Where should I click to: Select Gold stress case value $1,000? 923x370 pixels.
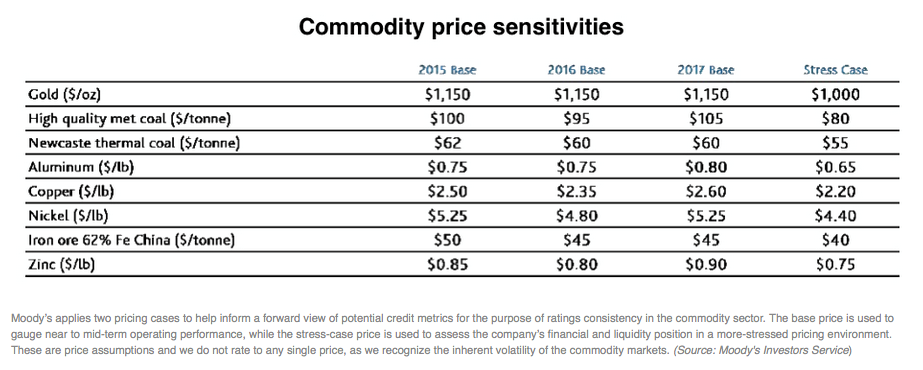[835, 95]
